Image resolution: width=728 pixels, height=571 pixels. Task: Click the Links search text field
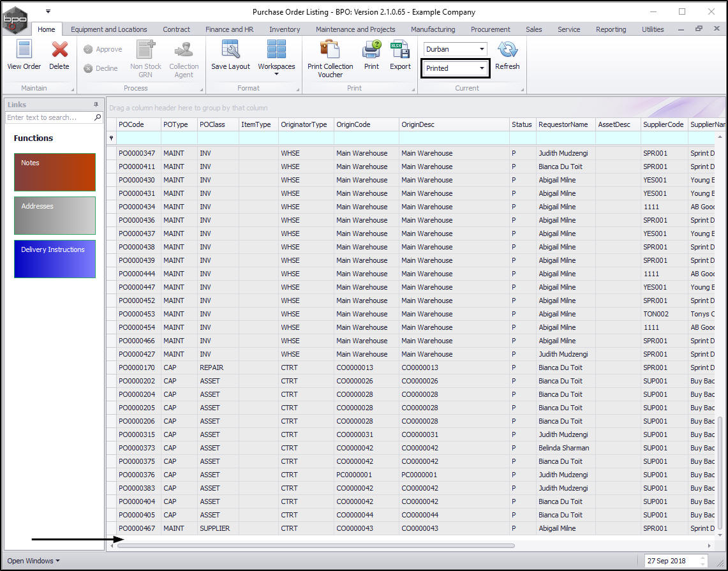point(48,117)
